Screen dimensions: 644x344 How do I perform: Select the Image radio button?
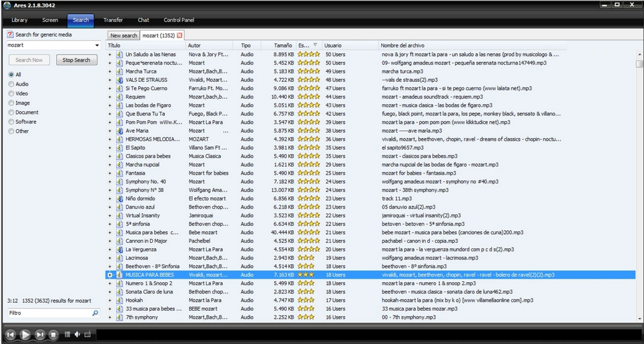tap(11, 103)
